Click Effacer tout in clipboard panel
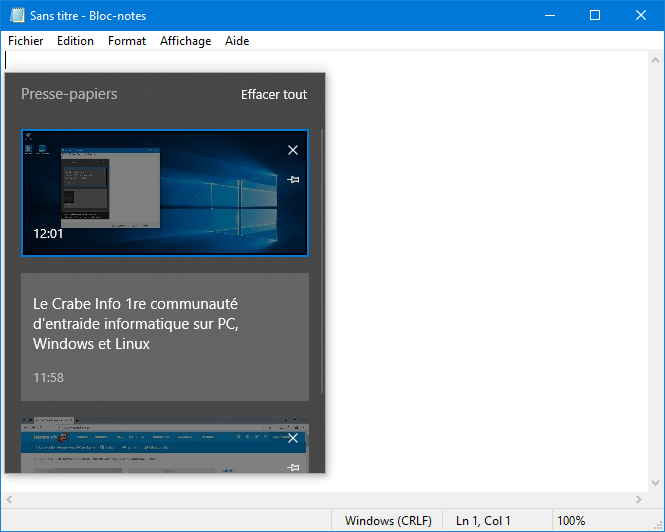 (x=274, y=94)
